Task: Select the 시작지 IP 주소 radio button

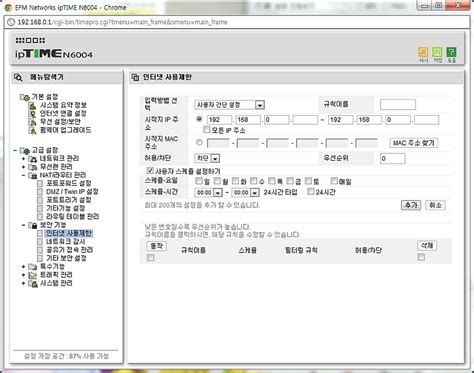Action: click(199, 119)
